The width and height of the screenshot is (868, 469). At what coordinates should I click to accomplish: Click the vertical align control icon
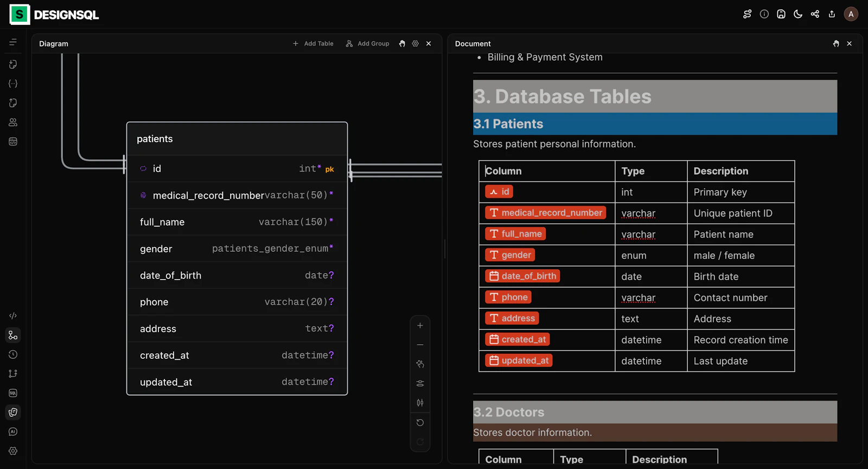[420, 403]
